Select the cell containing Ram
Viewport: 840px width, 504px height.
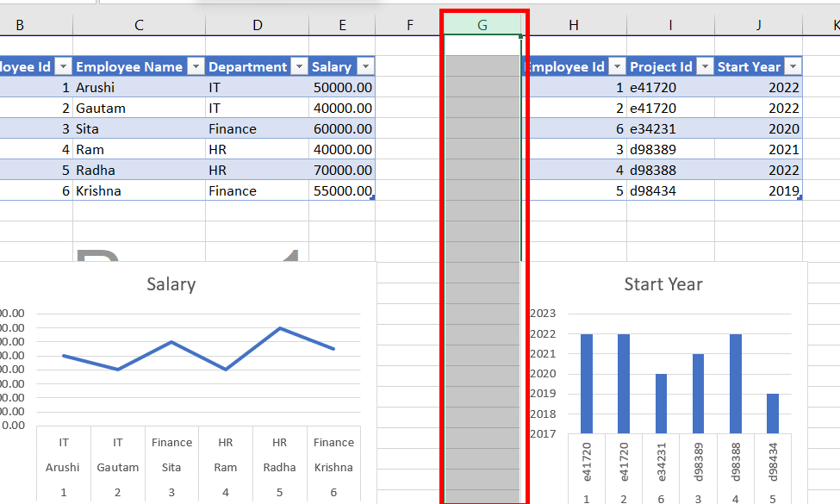coord(139,149)
